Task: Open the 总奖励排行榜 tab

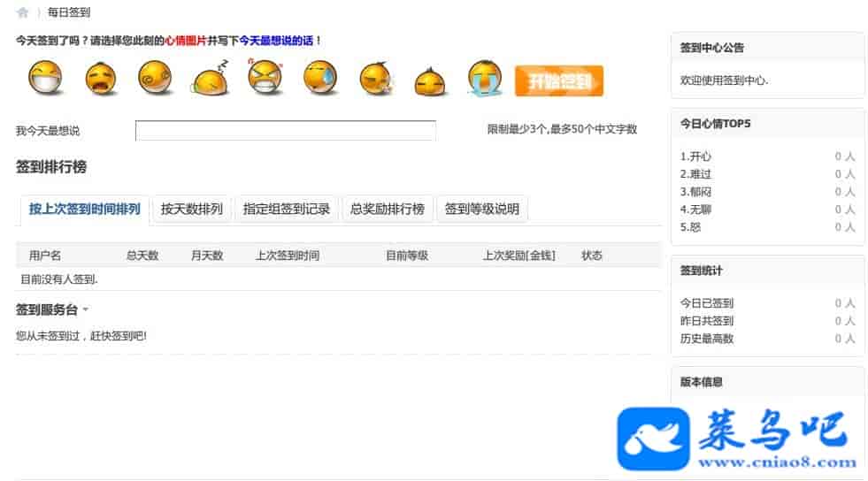Action: [x=387, y=209]
